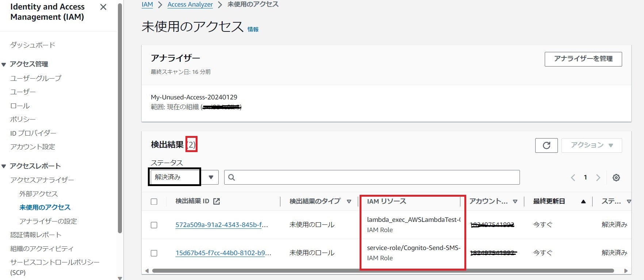644x280 pixels.
Task: Open the ステータス dropdown showing 解決済み
Action: (x=184, y=177)
